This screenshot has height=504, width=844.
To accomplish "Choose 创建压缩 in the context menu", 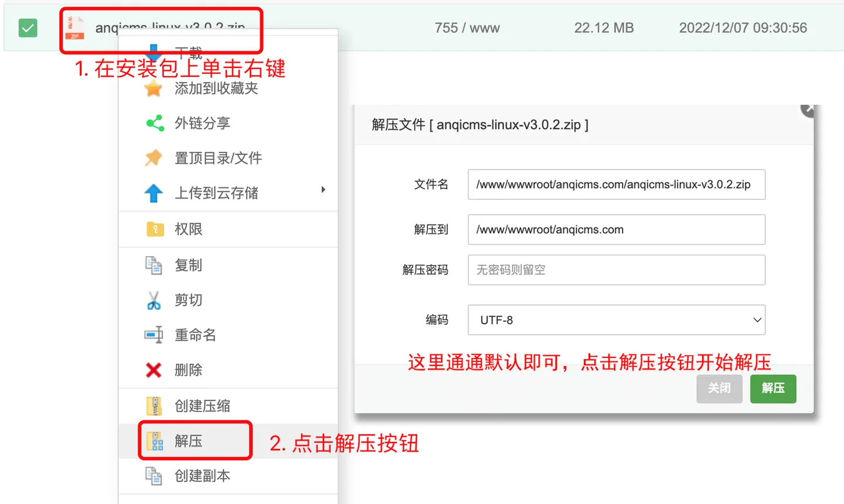I will point(202,406).
